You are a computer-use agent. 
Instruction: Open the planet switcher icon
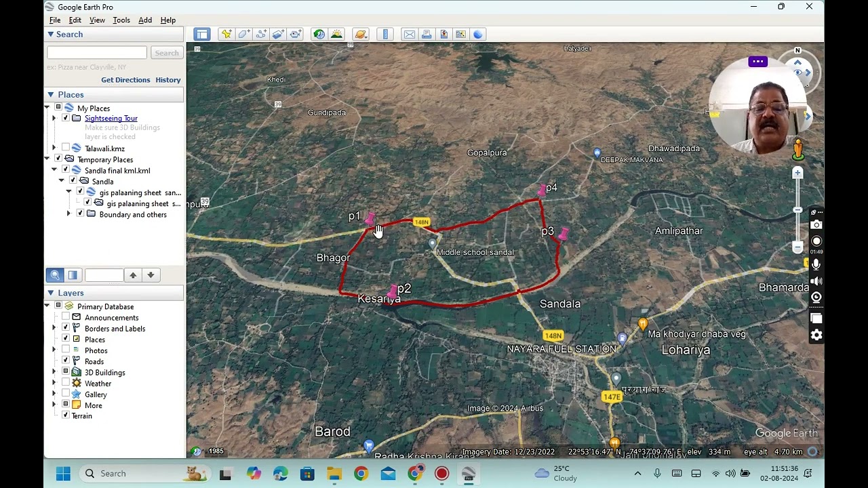[361, 34]
